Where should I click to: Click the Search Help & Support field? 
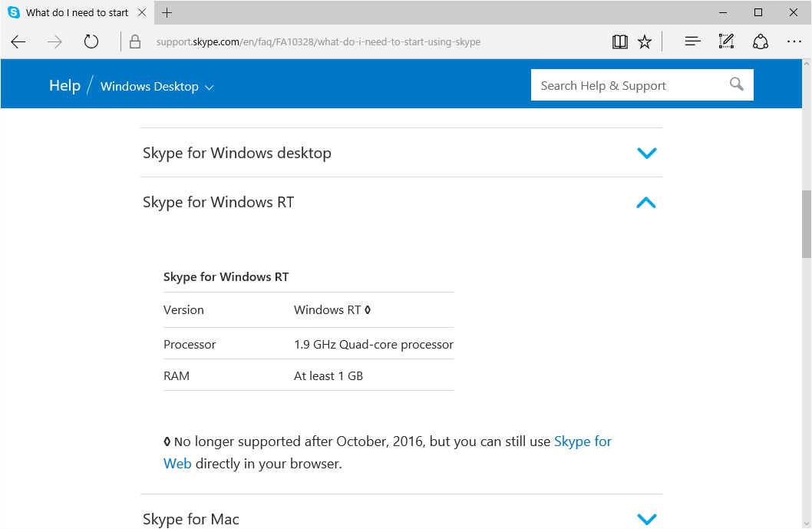point(629,85)
